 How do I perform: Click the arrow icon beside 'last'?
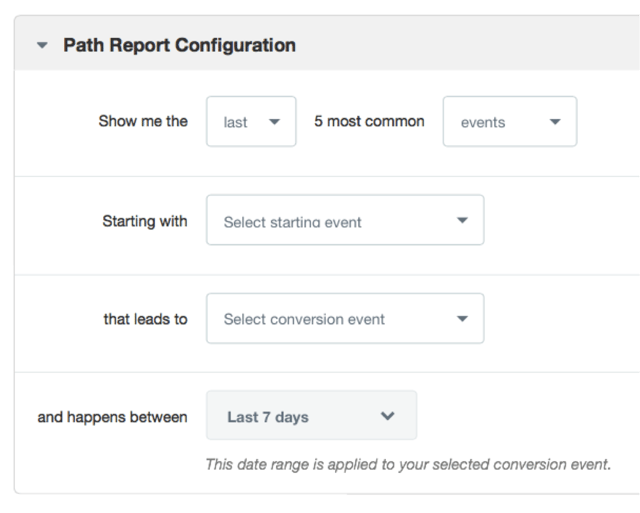tap(274, 122)
